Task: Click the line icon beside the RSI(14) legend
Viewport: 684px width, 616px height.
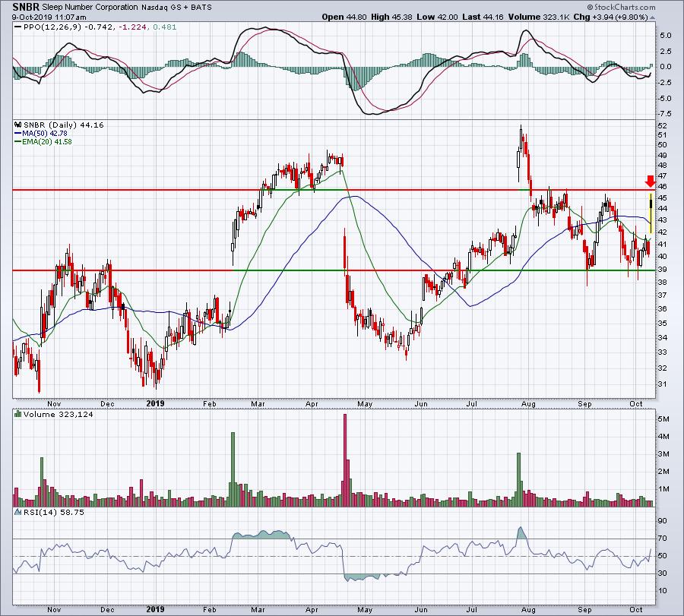Action: pyautogui.click(x=18, y=512)
